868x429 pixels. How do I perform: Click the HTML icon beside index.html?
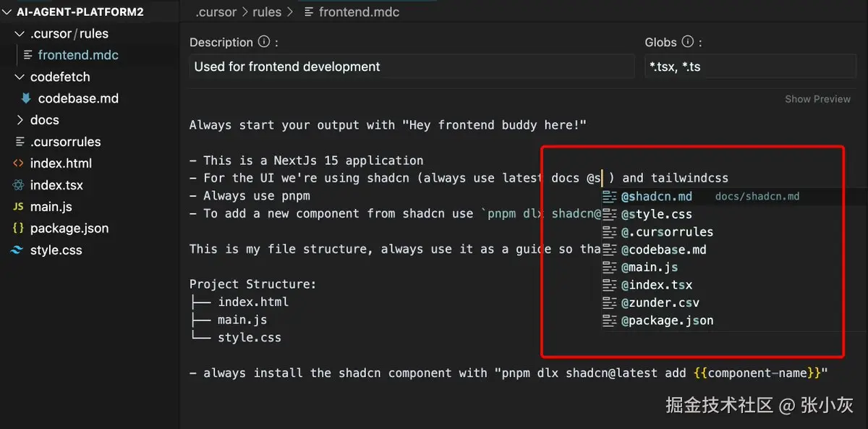point(17,163)
